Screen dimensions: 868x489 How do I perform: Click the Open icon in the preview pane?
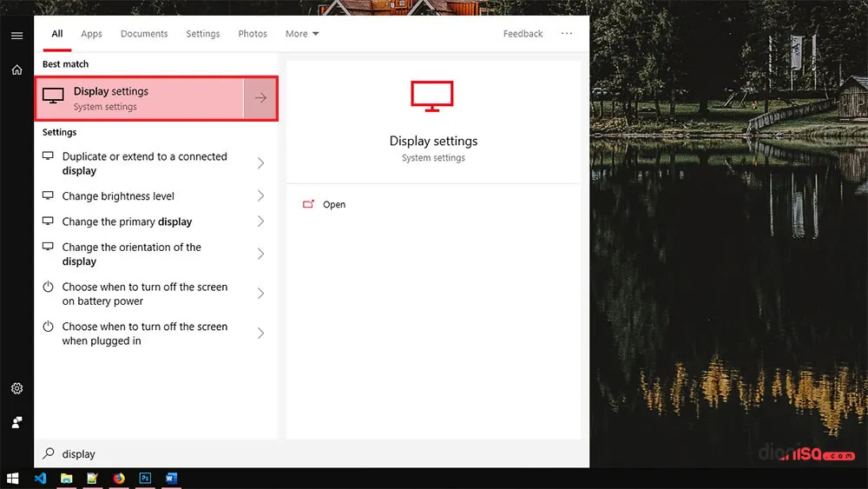click(308, 204)
